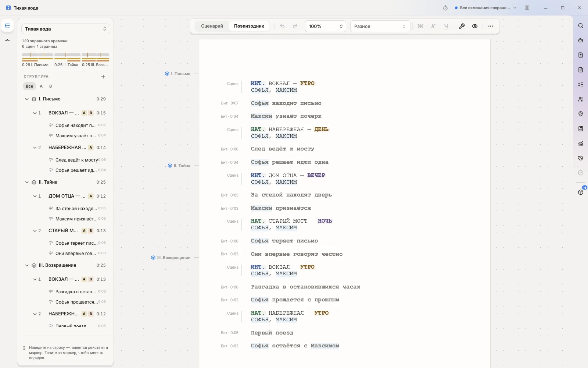Switch to the Сценарий tab
This screenshot has height=368, width=588.
[x=212, y=26]
